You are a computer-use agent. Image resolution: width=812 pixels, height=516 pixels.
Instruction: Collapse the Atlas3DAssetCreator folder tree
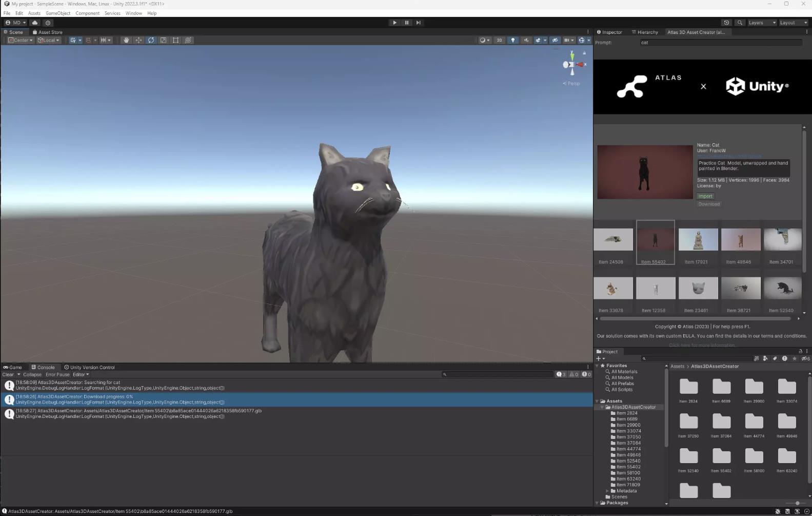pyautogui.click(x=602, y=407)
